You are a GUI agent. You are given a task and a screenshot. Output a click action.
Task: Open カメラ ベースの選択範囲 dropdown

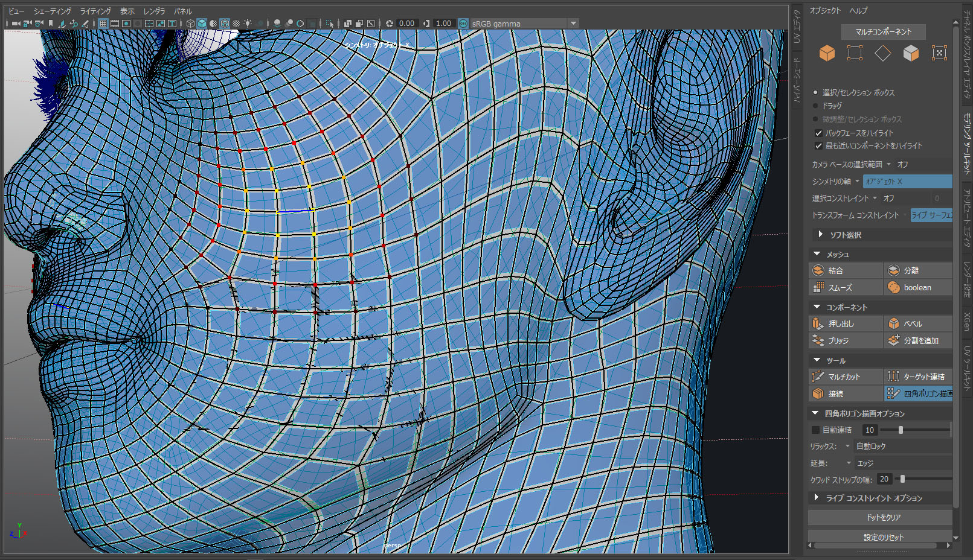(888, 164)
